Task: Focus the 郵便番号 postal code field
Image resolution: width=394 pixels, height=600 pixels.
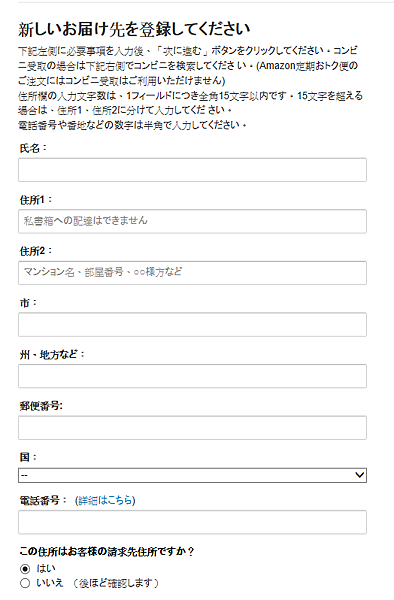Action: 192,428
